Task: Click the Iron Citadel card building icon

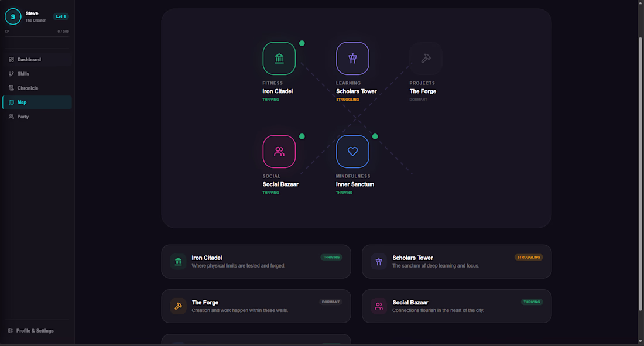Action: pos(178,261)
